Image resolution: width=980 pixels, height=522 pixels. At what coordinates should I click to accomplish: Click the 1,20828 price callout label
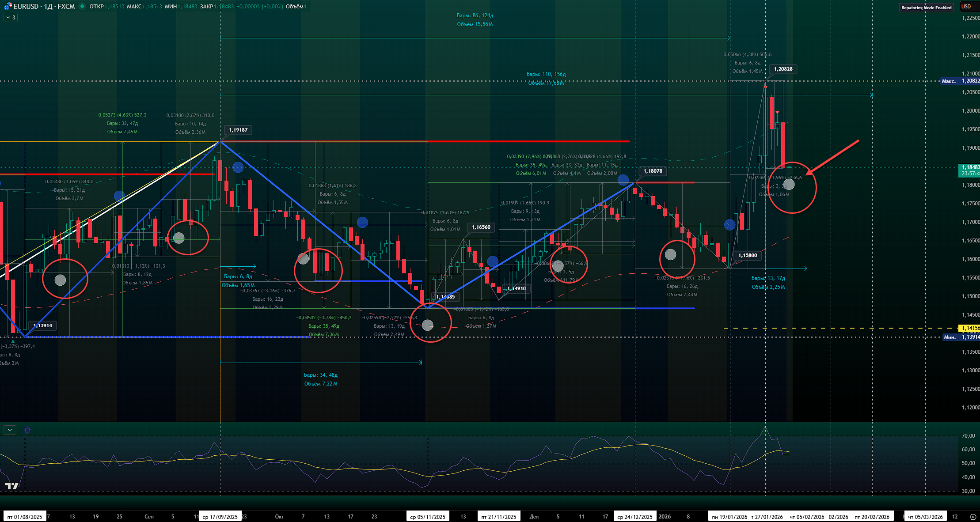pyautogui.click(x=783, y=69)
